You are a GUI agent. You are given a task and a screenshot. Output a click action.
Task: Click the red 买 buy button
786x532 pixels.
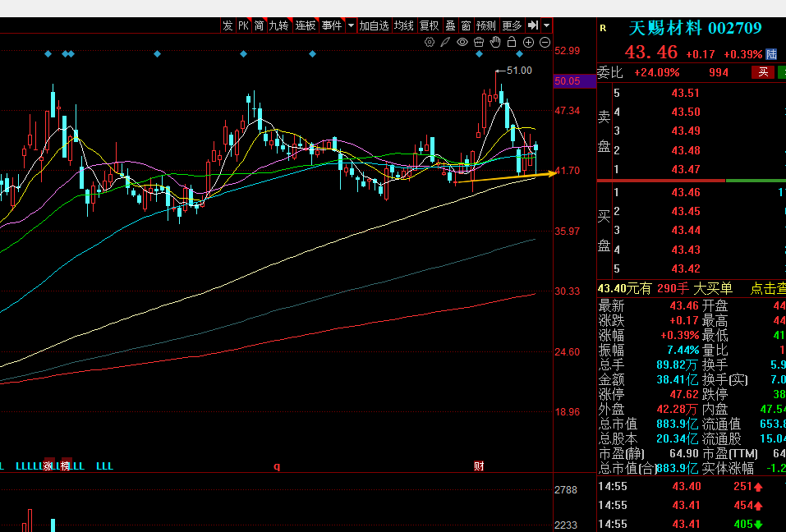[x=763, y=72]
